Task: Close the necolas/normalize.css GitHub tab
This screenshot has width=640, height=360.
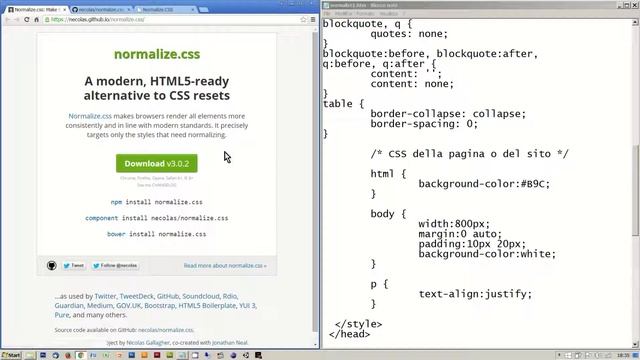Action: click(x=129, y=9)
